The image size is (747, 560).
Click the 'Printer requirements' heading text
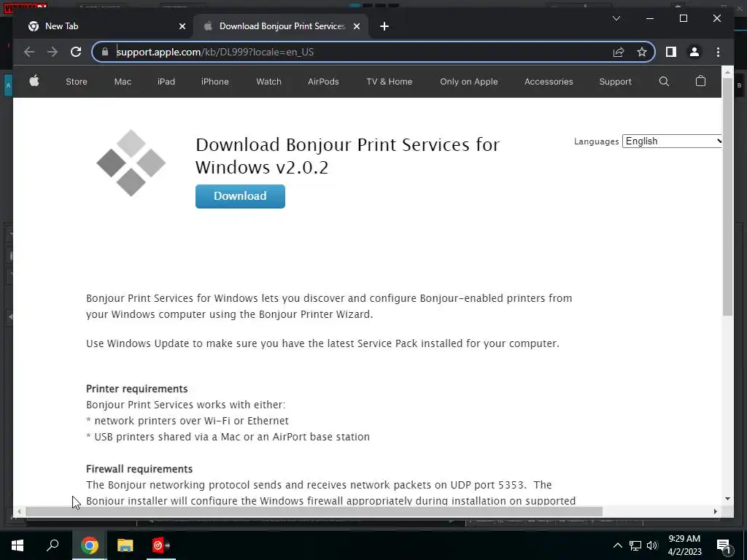(136, 389)
